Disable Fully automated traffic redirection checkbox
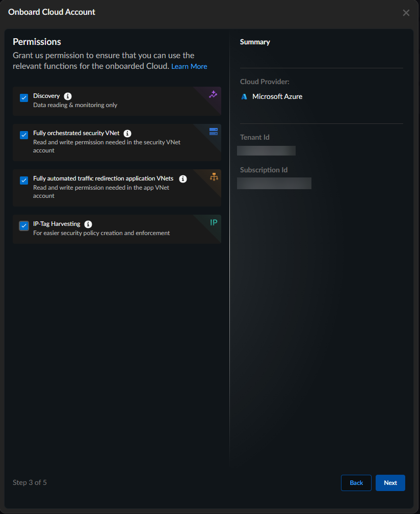420x514 pixels. 24,181
